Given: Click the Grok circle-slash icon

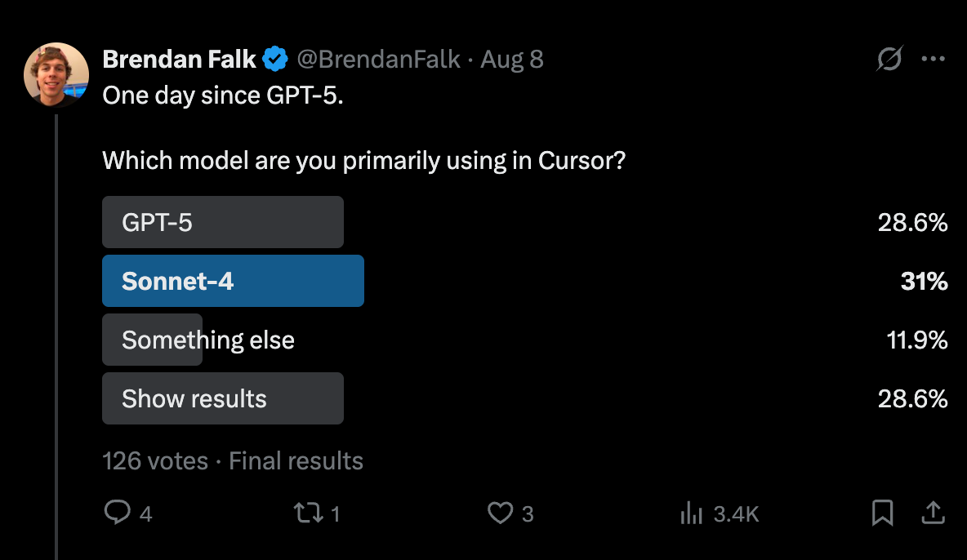Looking at the screenshot, I should click(x=889, y=60).
